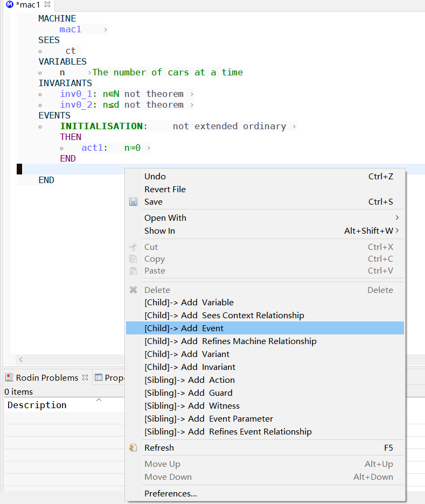Click the comment arrow after n≔0

click(x=149, y=148)
